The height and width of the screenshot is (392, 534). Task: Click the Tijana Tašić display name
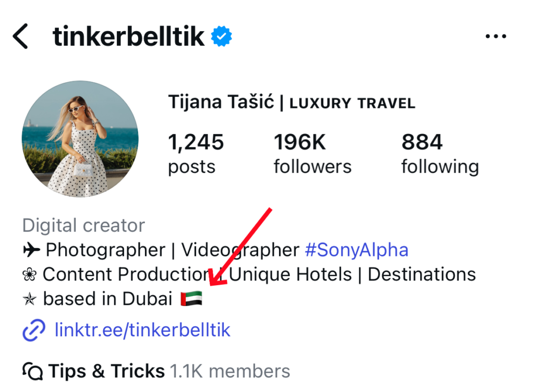221,102
